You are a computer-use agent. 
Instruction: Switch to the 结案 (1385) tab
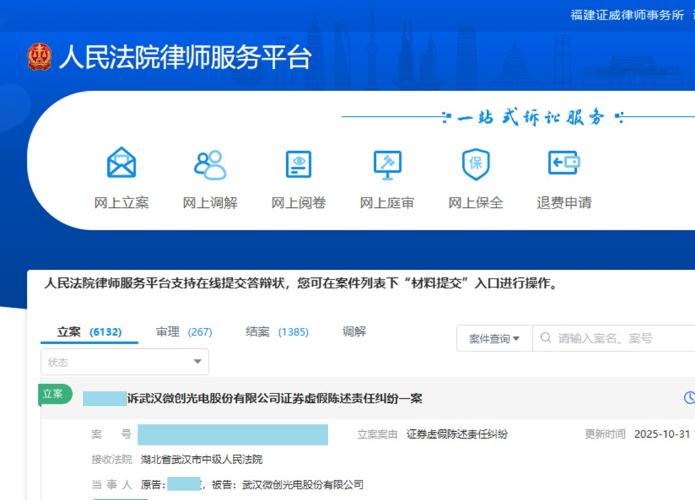pos(277,332)
